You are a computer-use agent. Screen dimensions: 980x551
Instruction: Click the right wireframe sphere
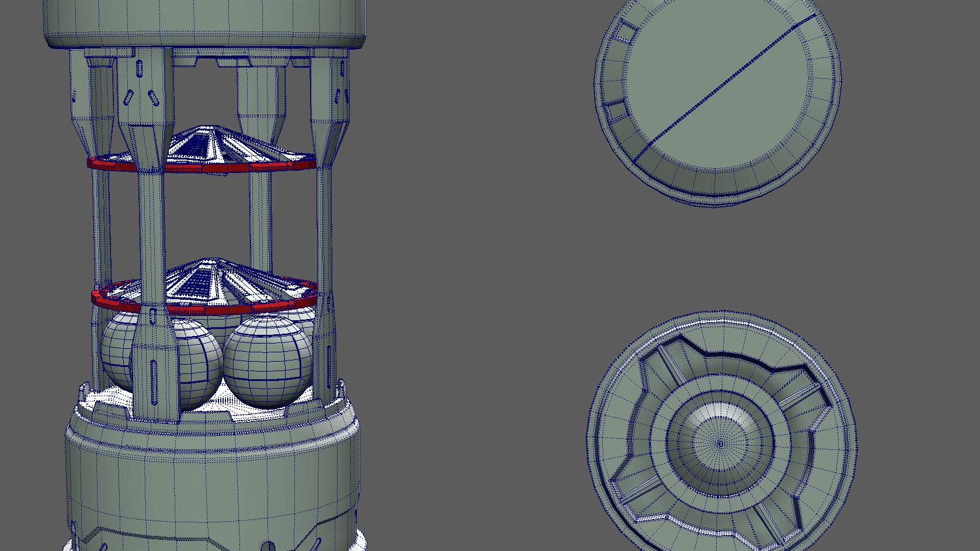tap(267, 362)
